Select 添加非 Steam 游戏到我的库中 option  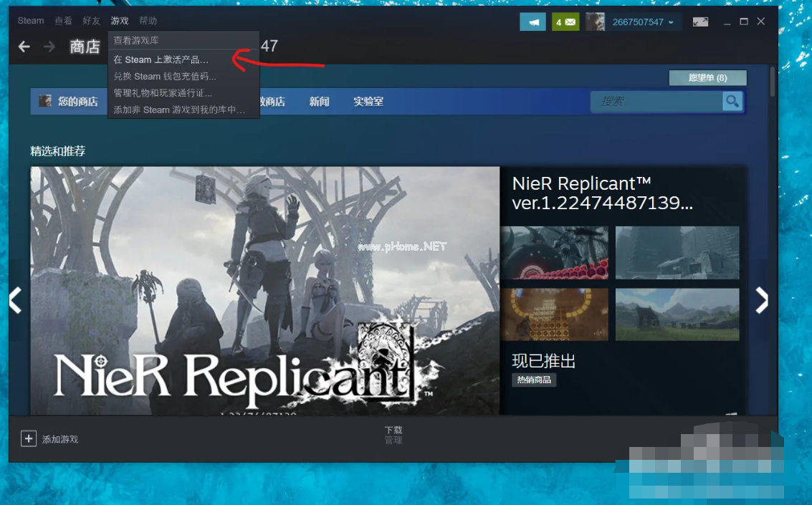click(179, 110)
